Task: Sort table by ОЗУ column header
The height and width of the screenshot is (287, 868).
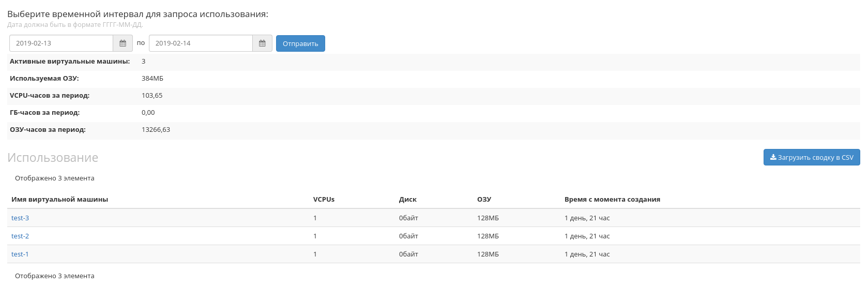Action: coord(484,200)
